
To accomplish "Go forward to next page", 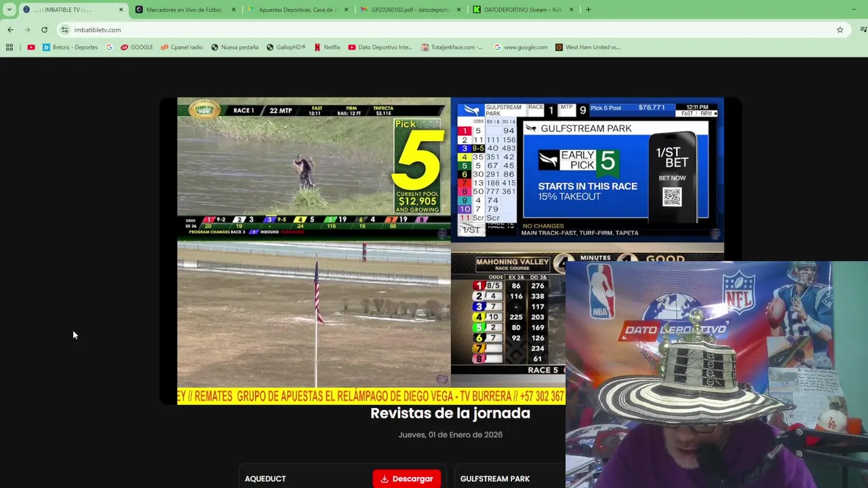I will click(x=27, y=30).
